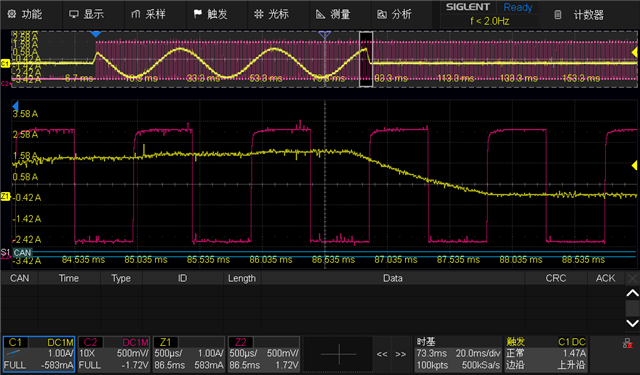
Task: Click the C1 channel marker beside overview
Action: pyautogui.click(x=5, y=63)
